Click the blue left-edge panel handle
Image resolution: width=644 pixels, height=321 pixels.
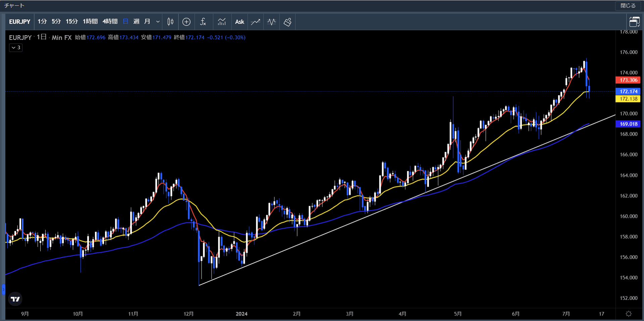(3, 289)
